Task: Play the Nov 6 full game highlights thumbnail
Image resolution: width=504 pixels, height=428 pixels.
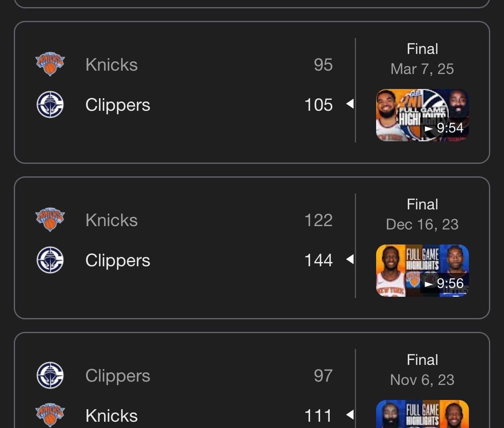Action: click(x=422, y=416)
